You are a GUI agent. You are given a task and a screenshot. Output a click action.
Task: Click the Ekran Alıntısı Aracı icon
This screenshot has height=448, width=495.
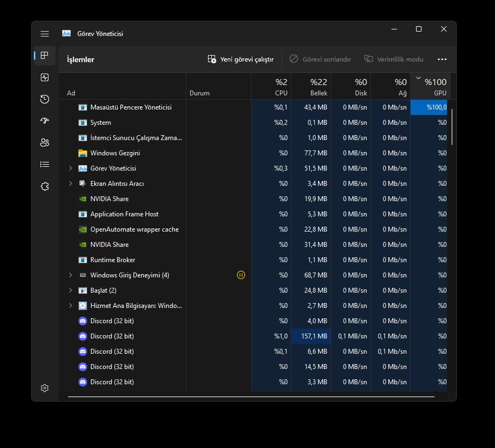83,184
